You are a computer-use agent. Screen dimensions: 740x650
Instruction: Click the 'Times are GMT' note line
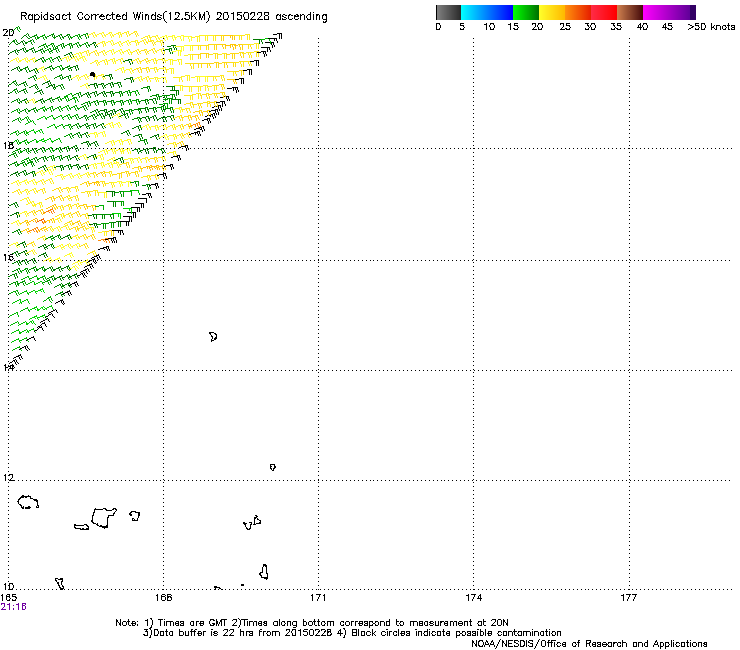tap(312, 623)
